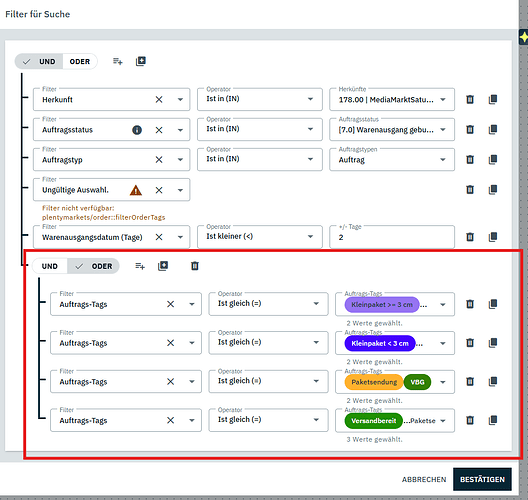The height and width of the screenshot is (500, 528).
Task: Click the ABBRECHEN button
Action: (x=424, y=479)
